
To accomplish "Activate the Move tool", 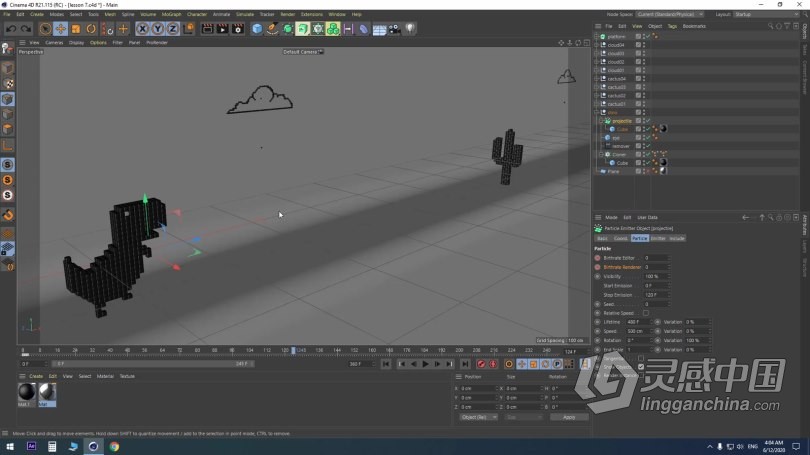I will tap(60, 29).
